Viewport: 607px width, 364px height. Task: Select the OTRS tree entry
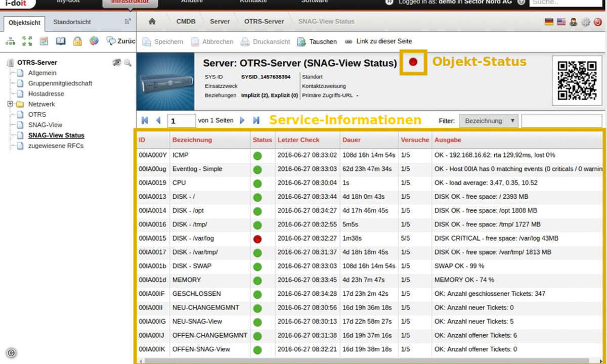click(x=37, y=115)
